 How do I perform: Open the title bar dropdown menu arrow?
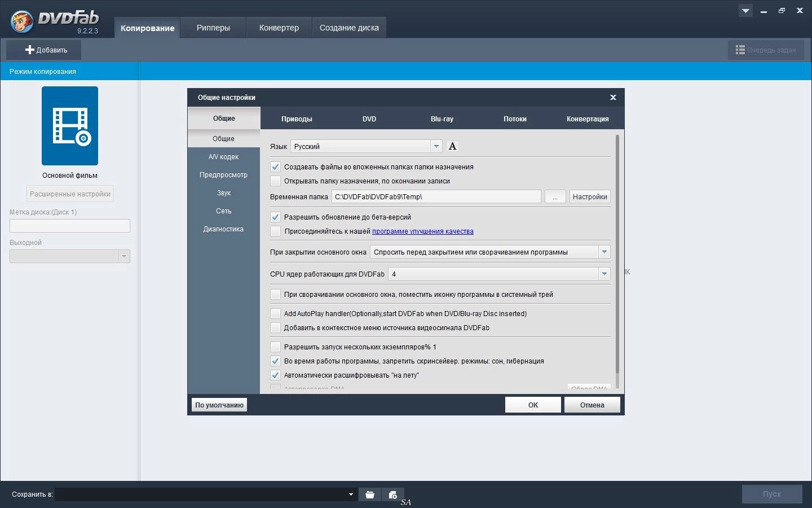click(x=745, y=11)
